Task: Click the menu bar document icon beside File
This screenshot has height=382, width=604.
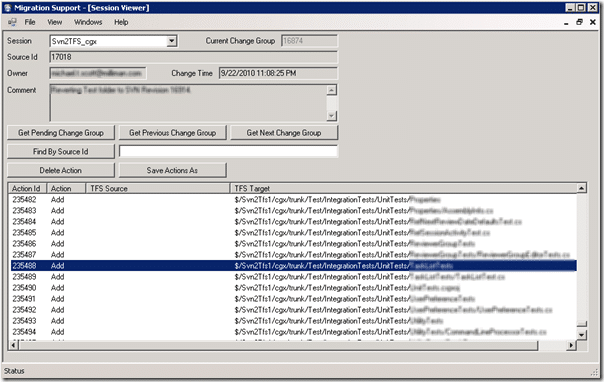Action: click(12, 22)
